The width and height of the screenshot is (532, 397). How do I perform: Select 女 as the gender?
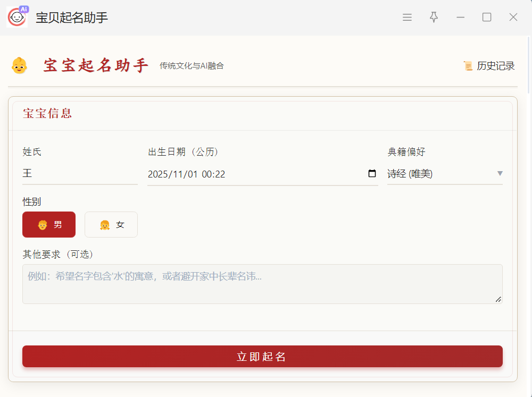click(x=111, y=225)
